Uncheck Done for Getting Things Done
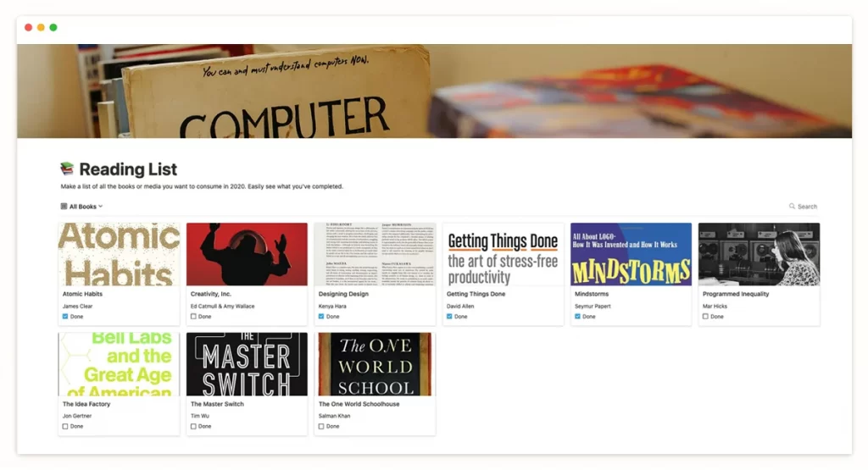The height and width of the screenshot is (470, 868). (449, 316)
